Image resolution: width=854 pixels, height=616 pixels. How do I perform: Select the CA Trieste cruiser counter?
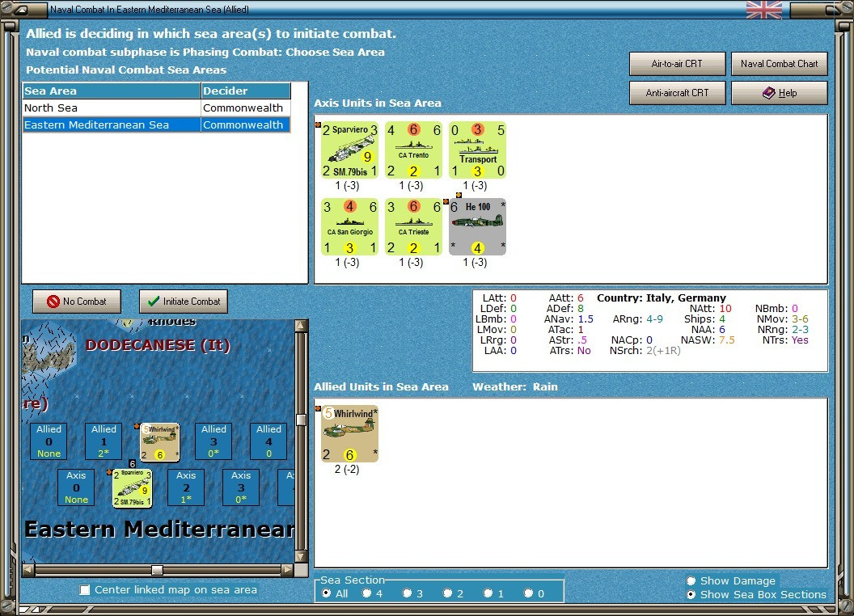(x=413, y=226)
